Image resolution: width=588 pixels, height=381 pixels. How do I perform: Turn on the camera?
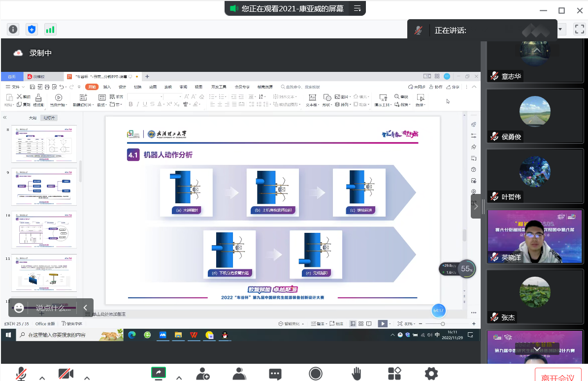(65, 374)
